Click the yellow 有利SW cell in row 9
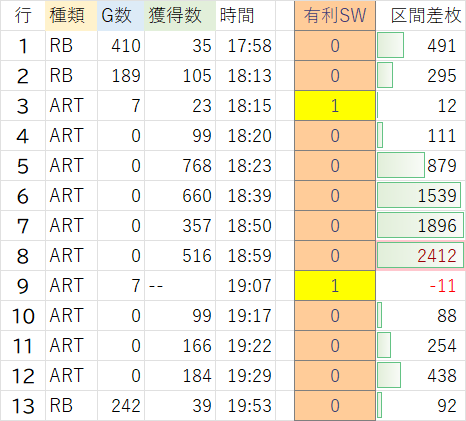 (x=335, y=286)
